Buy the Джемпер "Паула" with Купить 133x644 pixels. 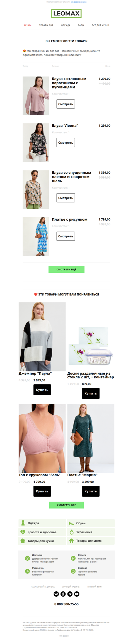(42, 390)
